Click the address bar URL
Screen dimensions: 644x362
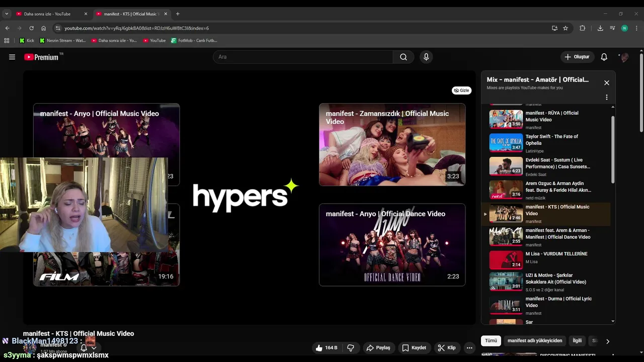click(x=136, y=28)
